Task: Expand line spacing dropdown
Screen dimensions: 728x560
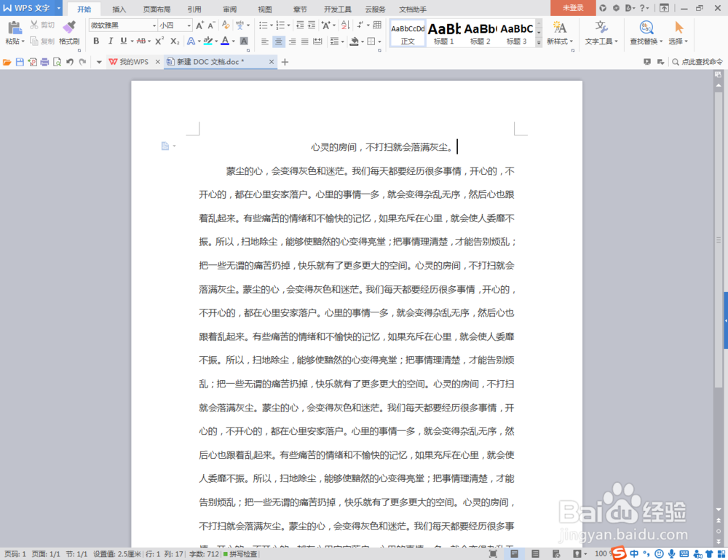Action: point(343,42)
